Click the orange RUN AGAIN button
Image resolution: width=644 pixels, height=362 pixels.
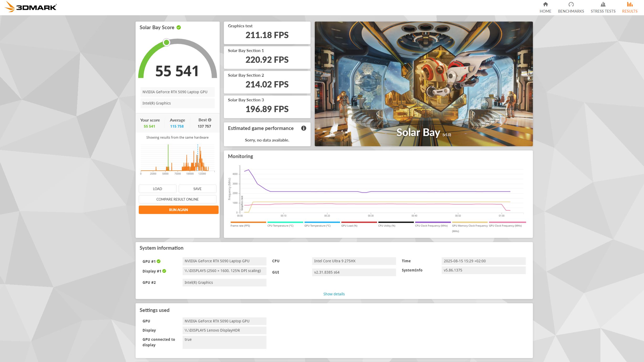point(179,210)
